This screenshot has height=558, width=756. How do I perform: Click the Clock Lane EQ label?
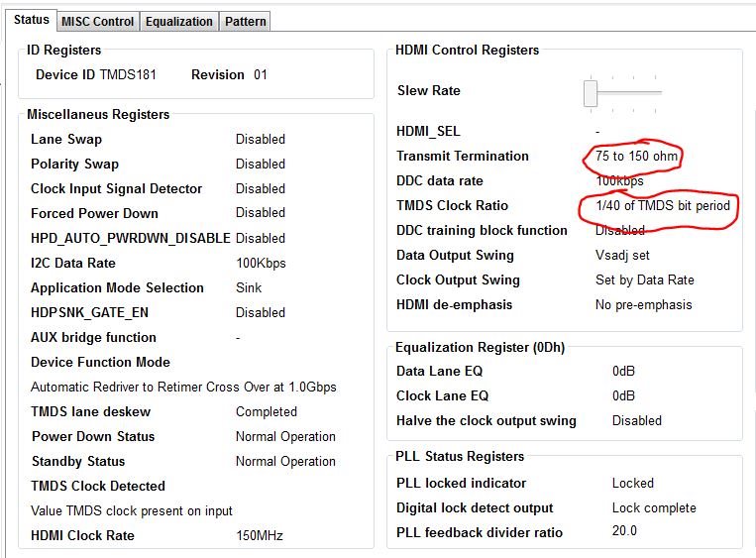point(442,396)
